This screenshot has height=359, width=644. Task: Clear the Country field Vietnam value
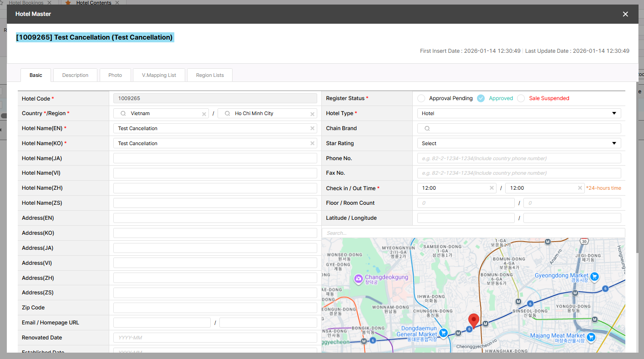(204, 114)
